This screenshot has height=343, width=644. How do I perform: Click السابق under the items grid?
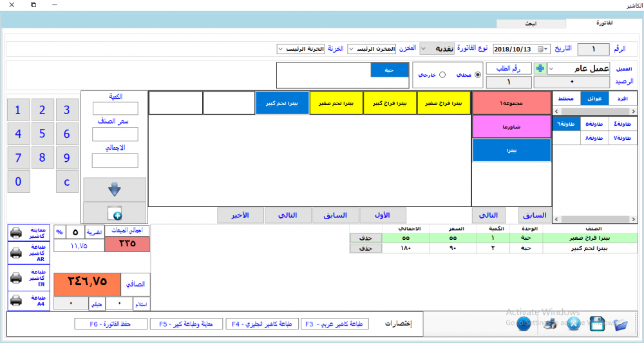coord(335,215)
